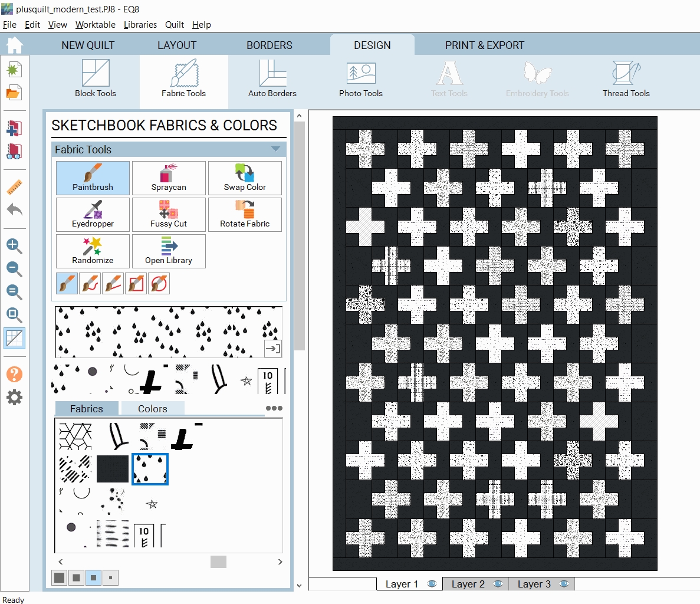Select the solid black fabric swatch
This screenshot has width=700, height=604.
[113, 469]
